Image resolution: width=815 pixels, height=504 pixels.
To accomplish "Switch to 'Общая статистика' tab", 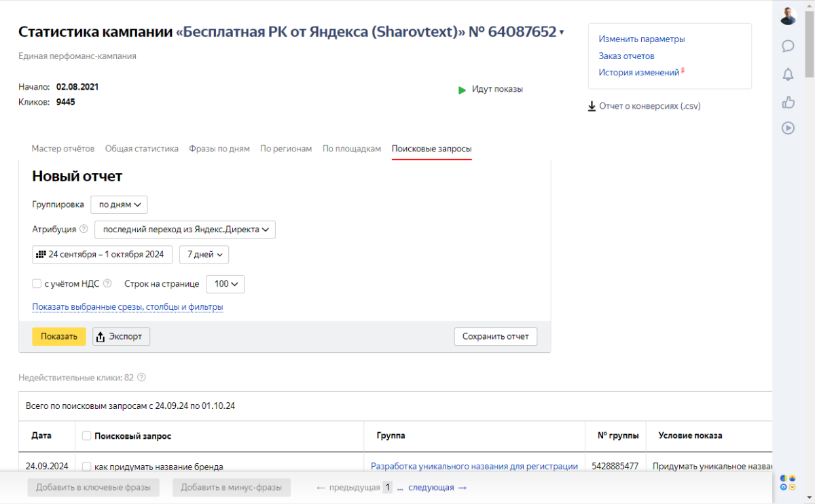I will (141, 149).
